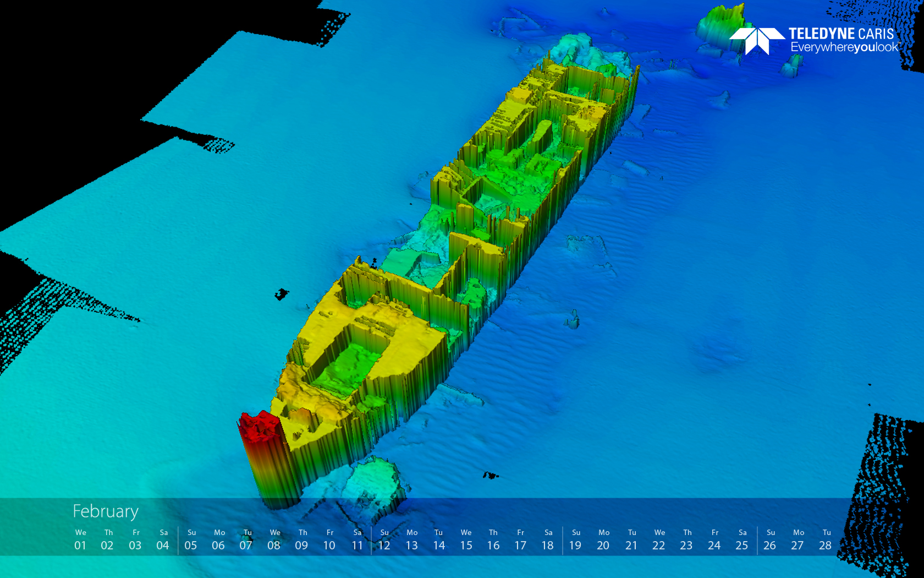Select Tuesday 07 in calendar
This screenshot has height=578, width=924.
(246, 540)
